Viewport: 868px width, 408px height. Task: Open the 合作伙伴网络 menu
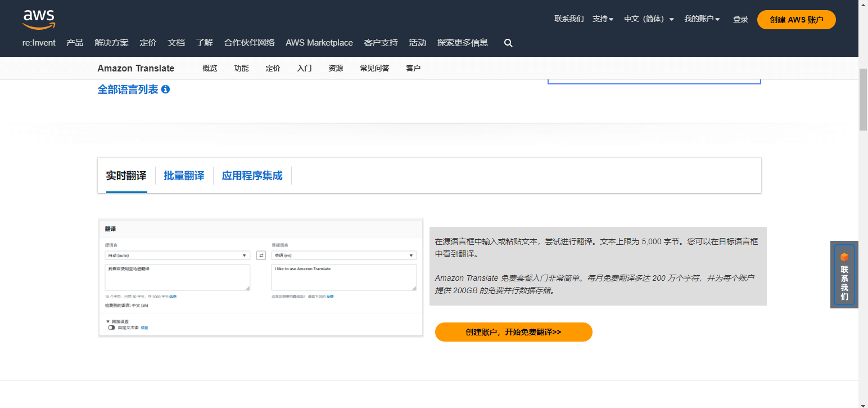pos(249,43)
